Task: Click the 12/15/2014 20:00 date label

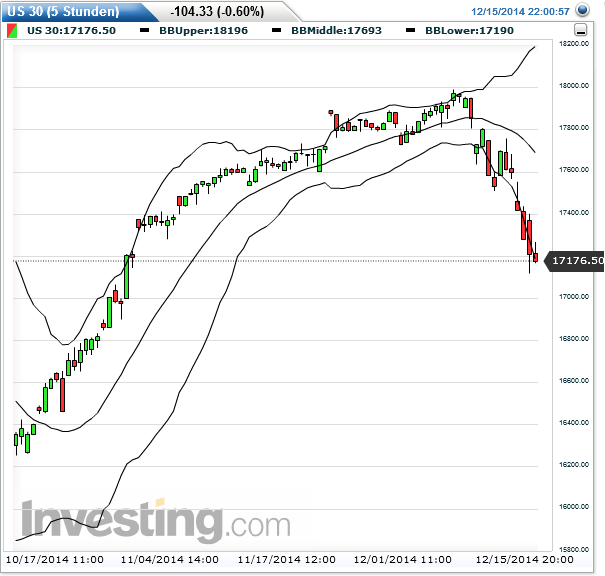Action: pyautogui.click(x=524, y=559)
